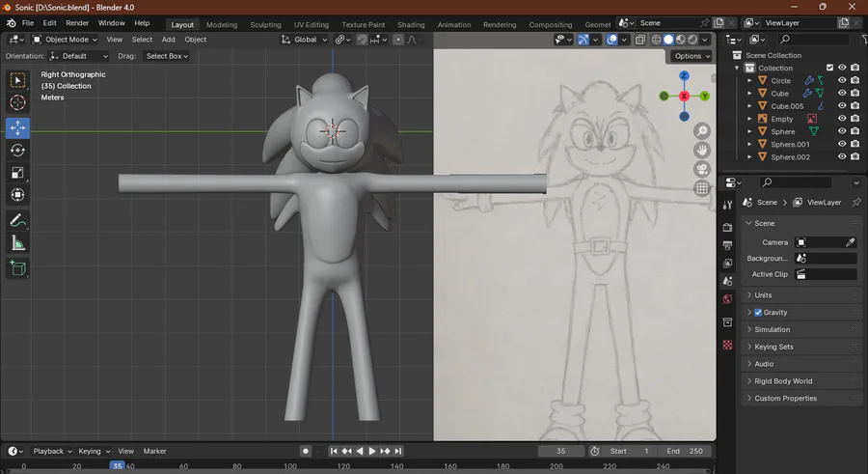
Task: Switch to the Shading workspace tab
Action: (411, 24)
